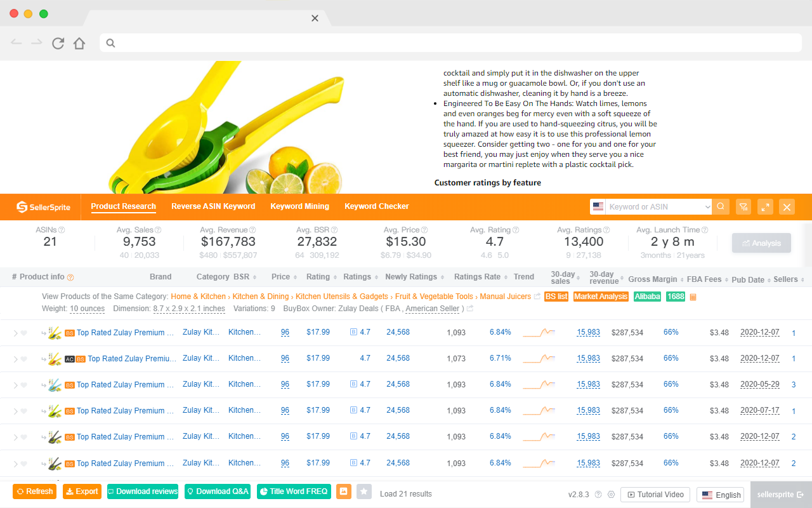Screen dimensions: 812x508
Task: Click the help icon next to Avg. Ratings
Action: coord(606,230)
